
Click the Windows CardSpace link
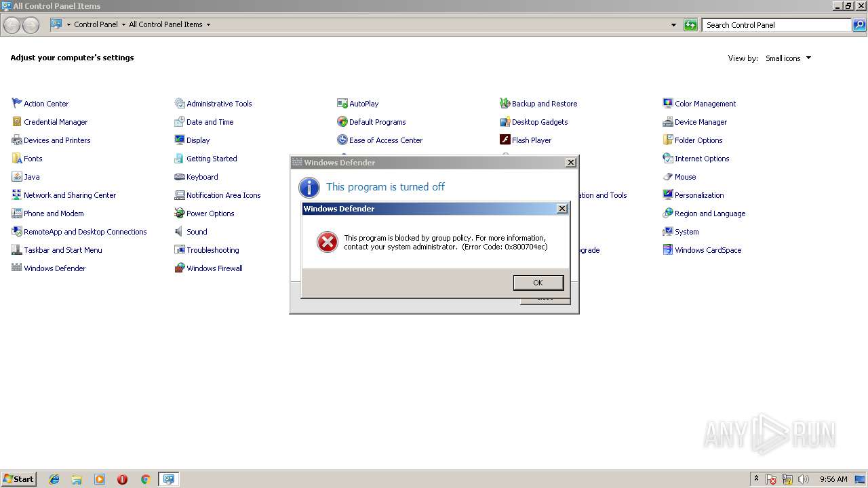pyautogui.click(x=708, y=250)
